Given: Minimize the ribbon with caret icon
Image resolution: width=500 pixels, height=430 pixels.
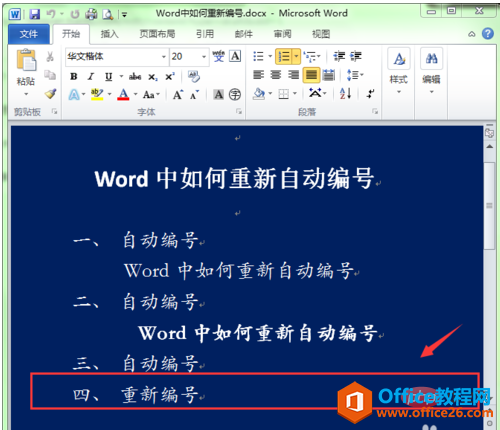Looking at the screenshot, I should pyautogui.click(x=472, y=34).
